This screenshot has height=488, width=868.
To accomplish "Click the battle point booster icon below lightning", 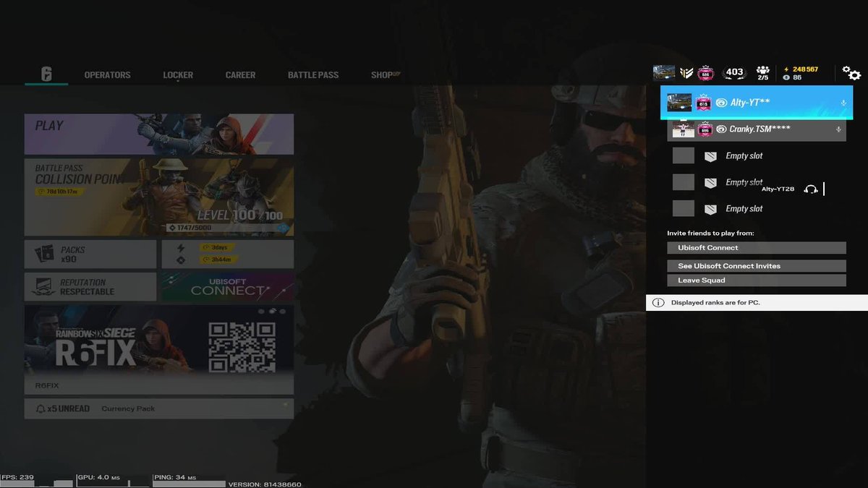I will point(182,260).
